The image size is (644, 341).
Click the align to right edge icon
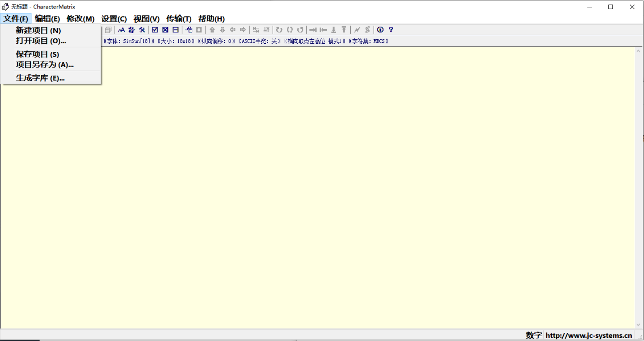(x=313, y=30)
